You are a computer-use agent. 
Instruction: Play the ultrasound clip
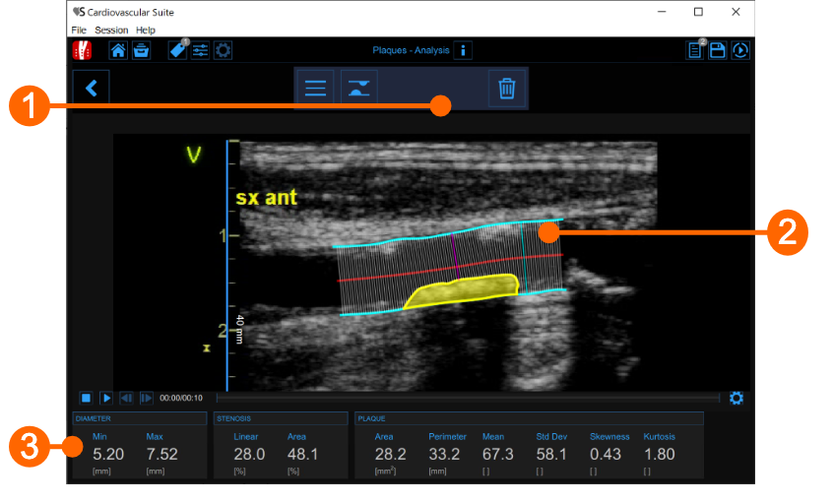click(x=106, y=398)
